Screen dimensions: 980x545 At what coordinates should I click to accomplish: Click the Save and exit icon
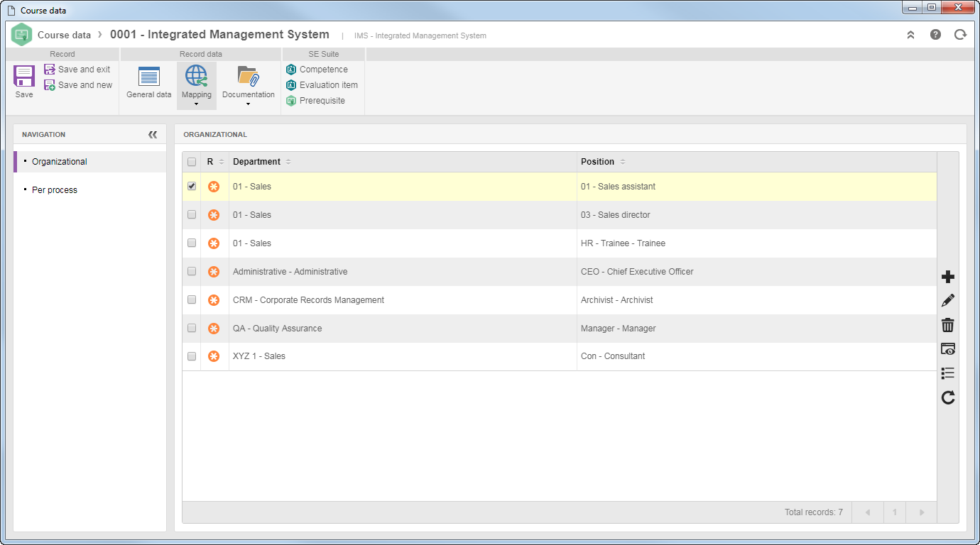pos(50,70)
